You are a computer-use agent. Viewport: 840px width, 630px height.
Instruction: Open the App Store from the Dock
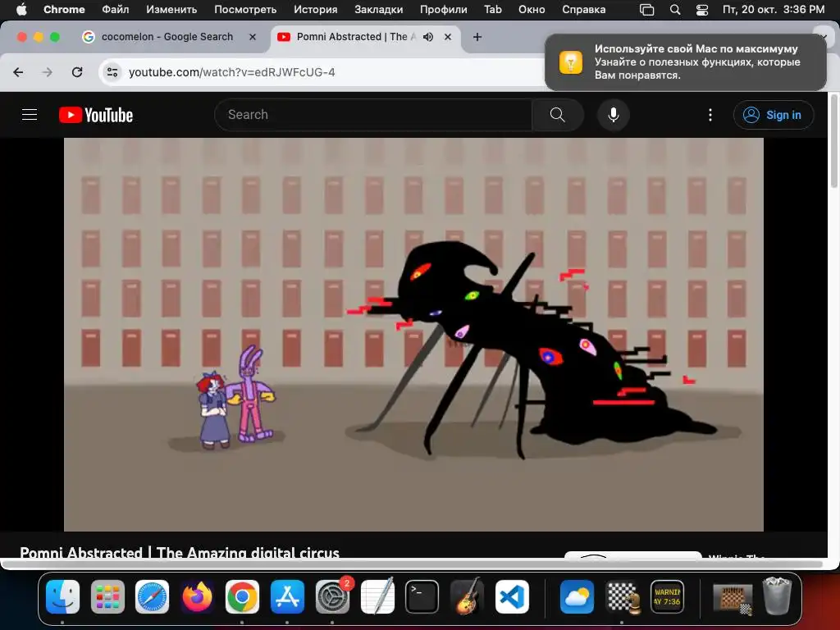(x=287, y=597)
